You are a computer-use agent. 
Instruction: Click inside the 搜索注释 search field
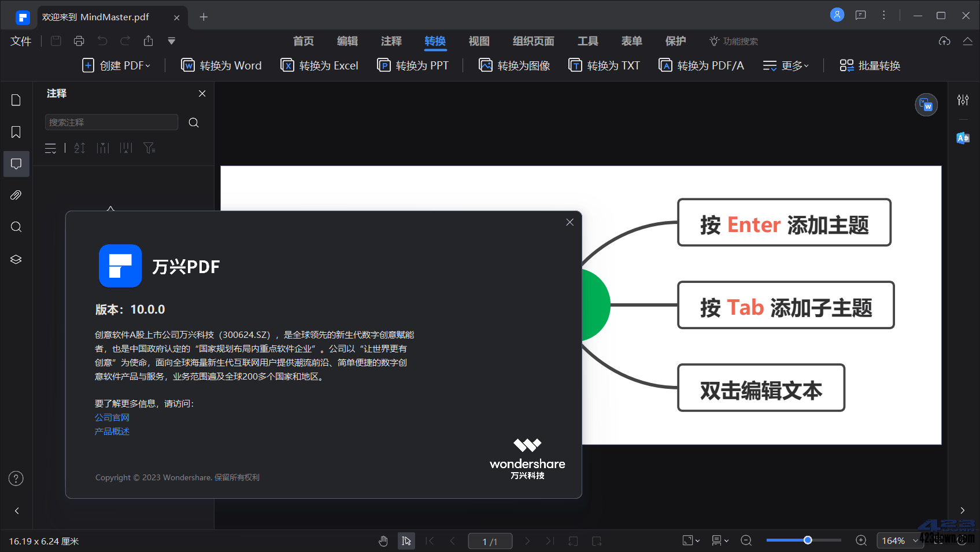pyautogui.click(x=112, y=122)
